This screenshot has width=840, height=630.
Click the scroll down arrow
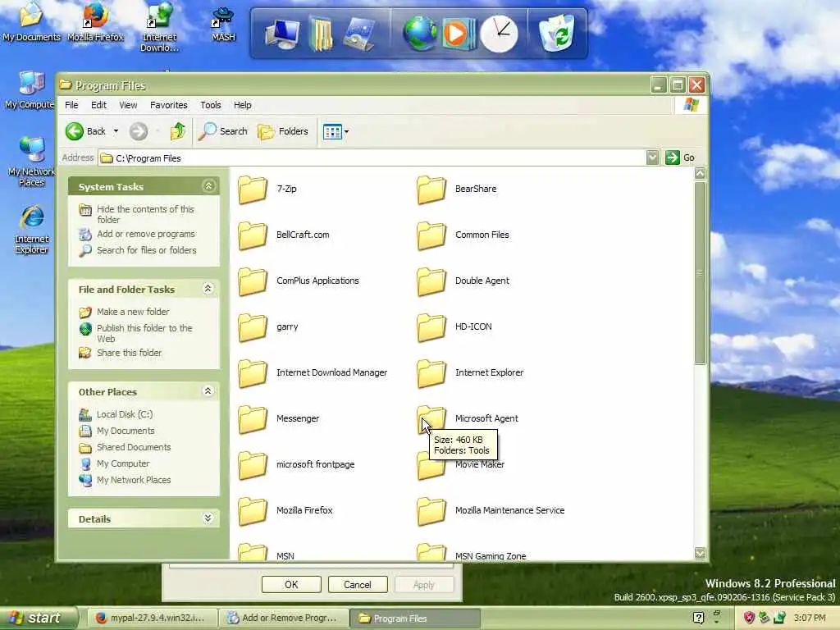[700, 553]
